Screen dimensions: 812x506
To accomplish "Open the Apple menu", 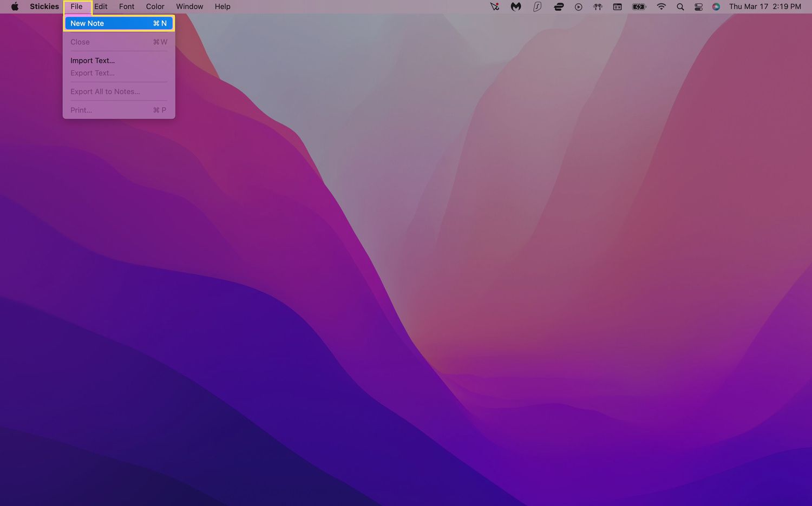I will click(15, 6).
